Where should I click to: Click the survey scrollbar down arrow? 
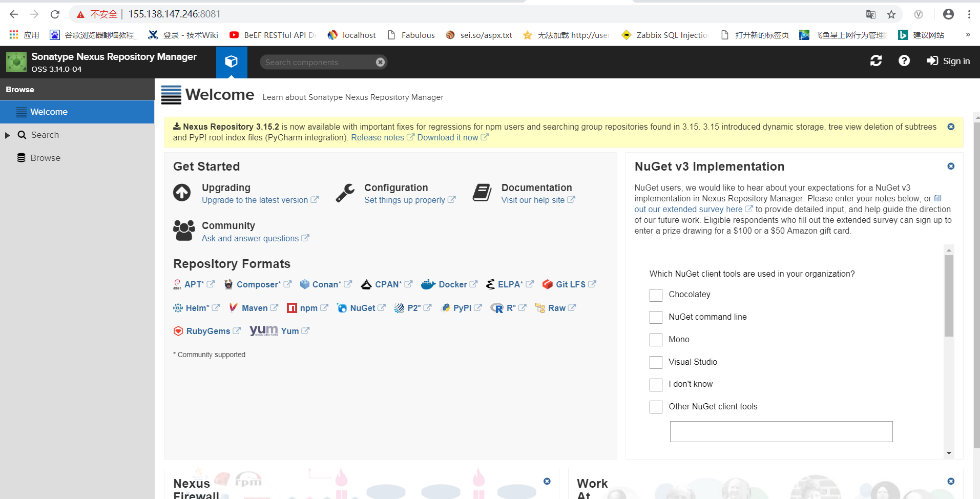tap(949, 453)
